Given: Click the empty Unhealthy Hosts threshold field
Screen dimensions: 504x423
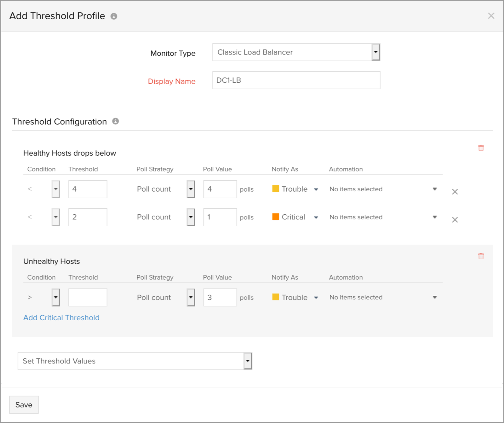Looking at the screenshot, I should (x=88, y=298).
